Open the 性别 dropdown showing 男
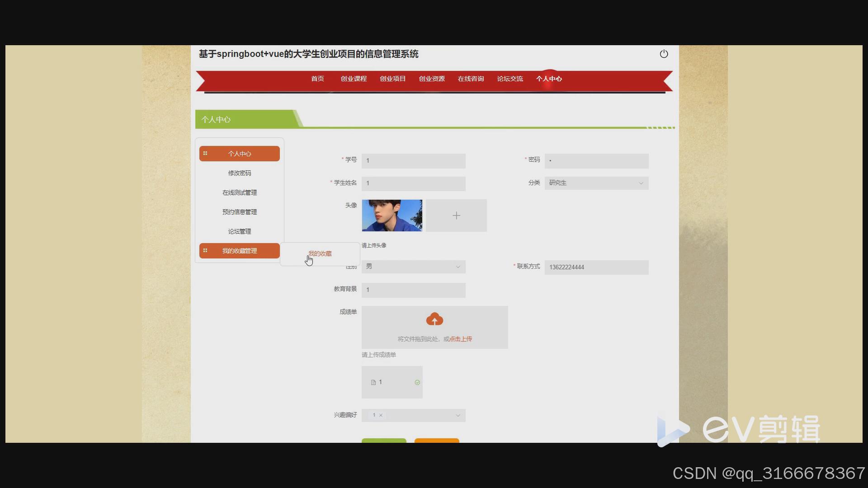Screen dimensions: 868x488 [x=413, y=267]
